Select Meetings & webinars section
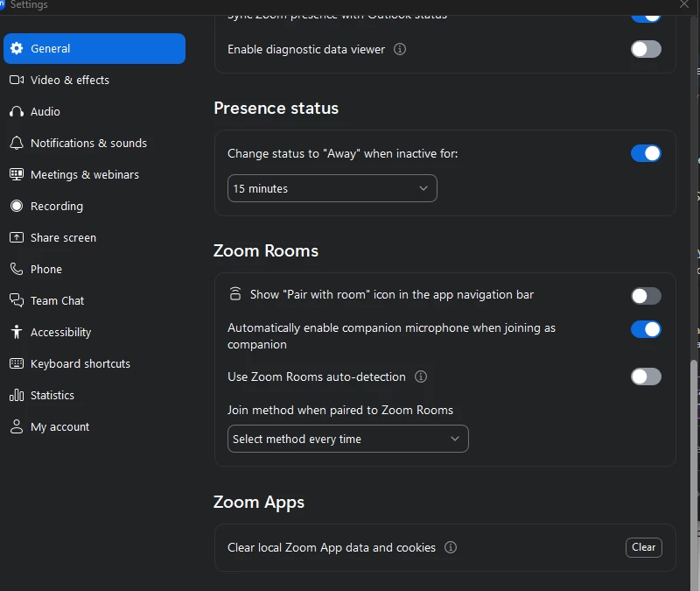700x591 pixels. [94, 174]
